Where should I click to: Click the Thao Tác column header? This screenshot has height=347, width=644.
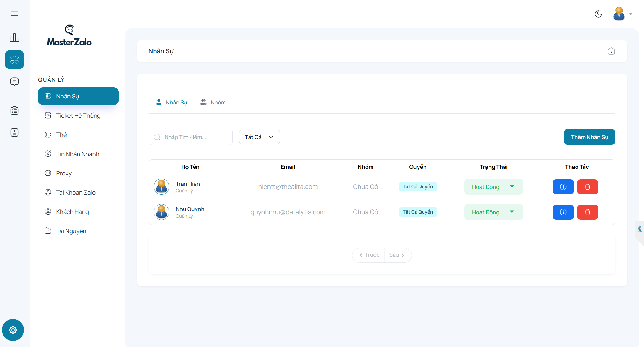coord(577,167)
